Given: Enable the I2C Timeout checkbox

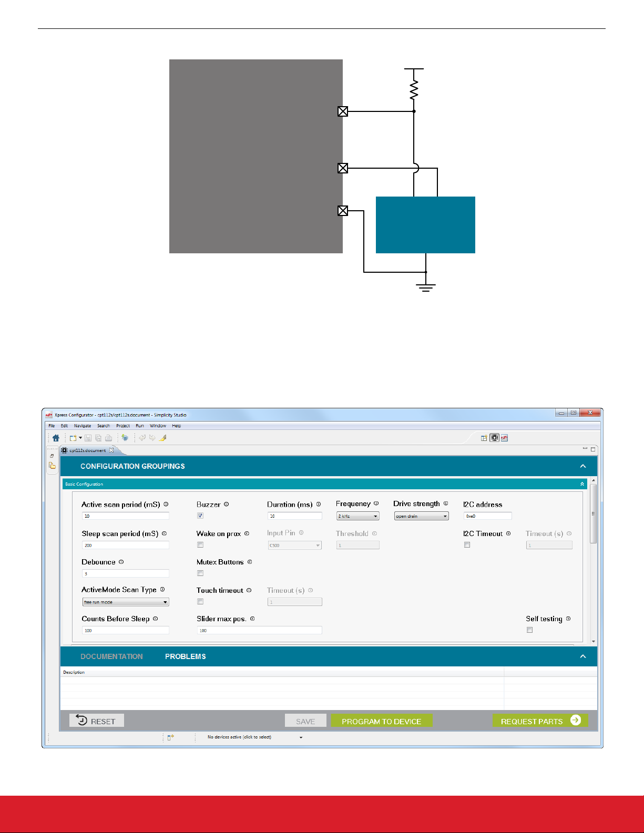Looking at the screenshot, I should tap(467, 545).
